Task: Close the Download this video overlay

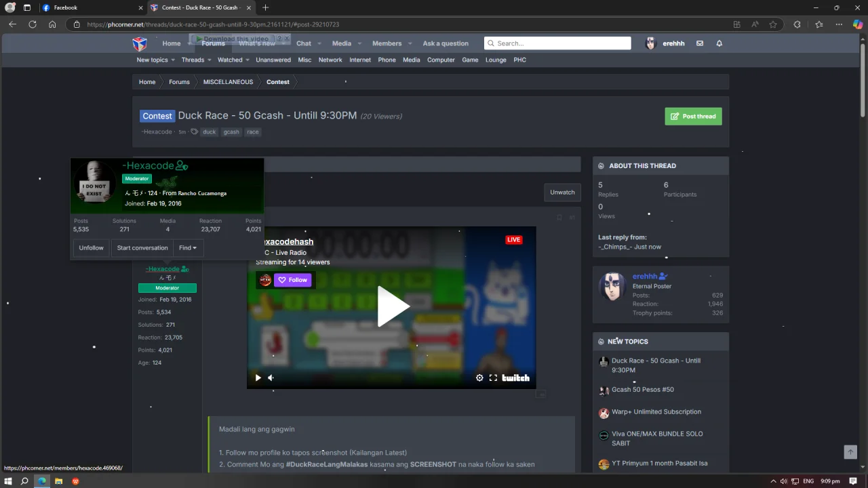Action: 287,39
